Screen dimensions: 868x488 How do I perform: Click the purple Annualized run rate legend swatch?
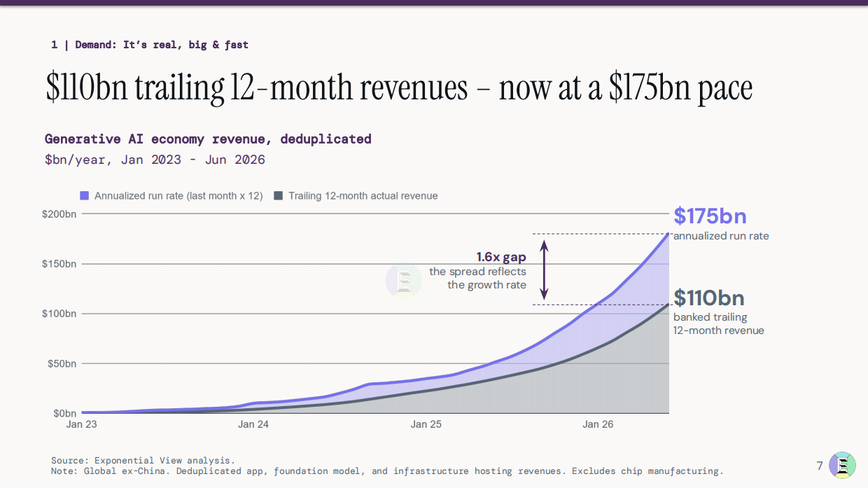pos(85,196)
